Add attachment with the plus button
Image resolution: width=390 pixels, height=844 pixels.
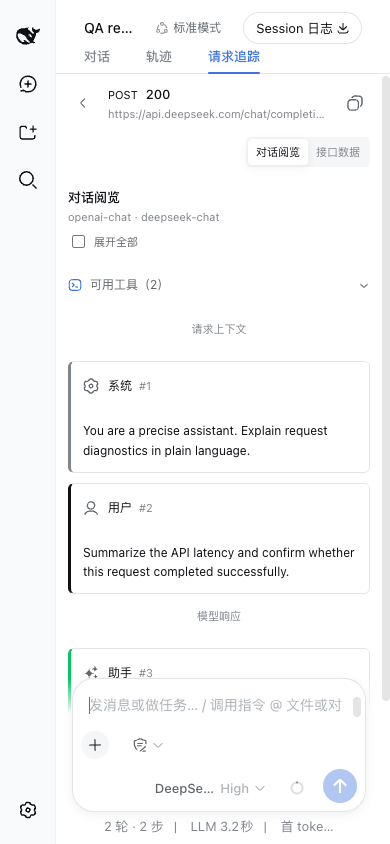point(95,745)
